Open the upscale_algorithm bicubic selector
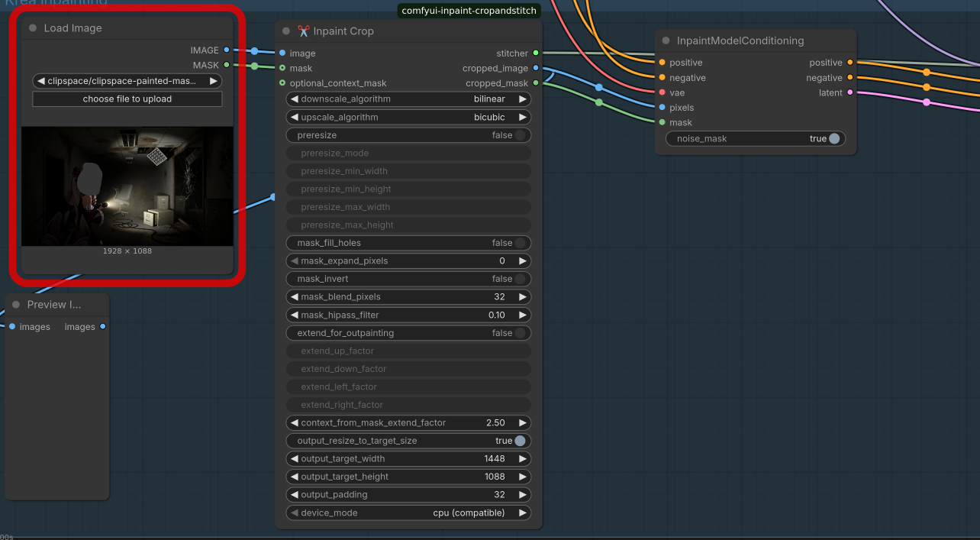This screenshot has width=980, height=540. 408,118
